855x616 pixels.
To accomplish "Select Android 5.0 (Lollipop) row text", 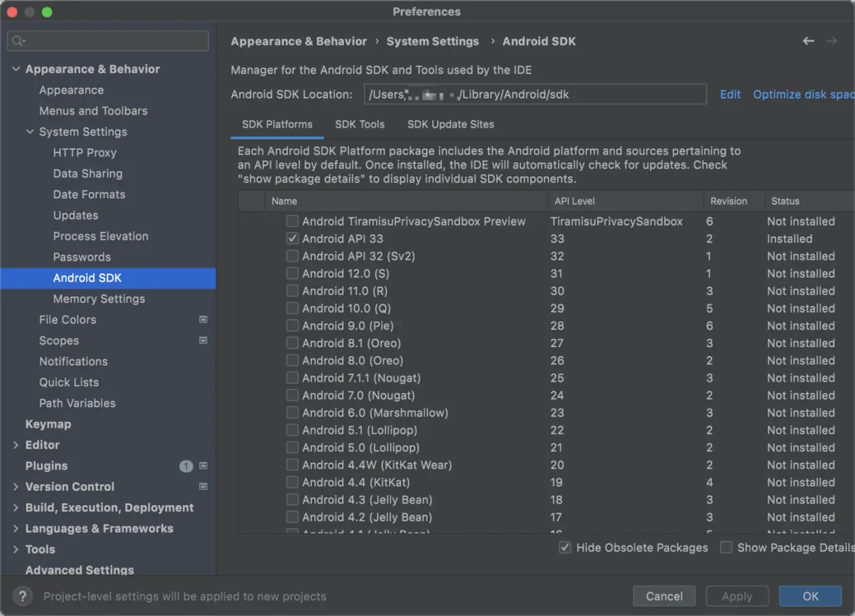I will tap(360, 447).
